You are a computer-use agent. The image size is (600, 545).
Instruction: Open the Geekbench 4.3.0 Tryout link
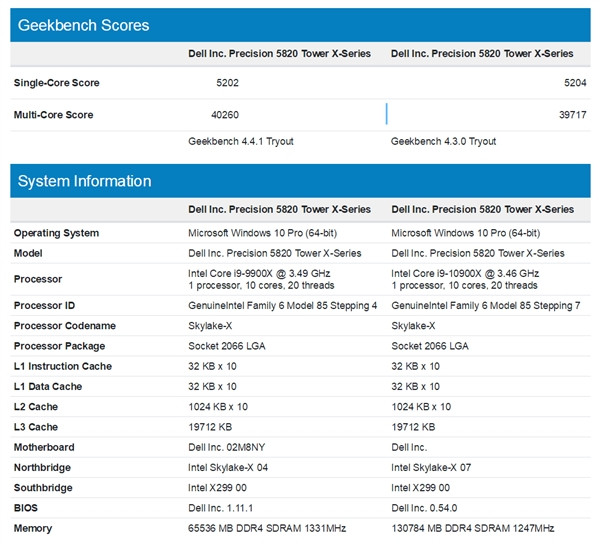pos(443,142)
